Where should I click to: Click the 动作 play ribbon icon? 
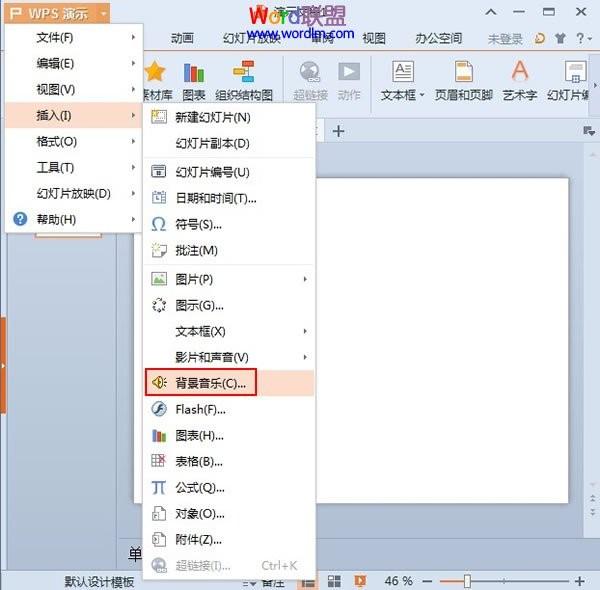coord(349,72)
